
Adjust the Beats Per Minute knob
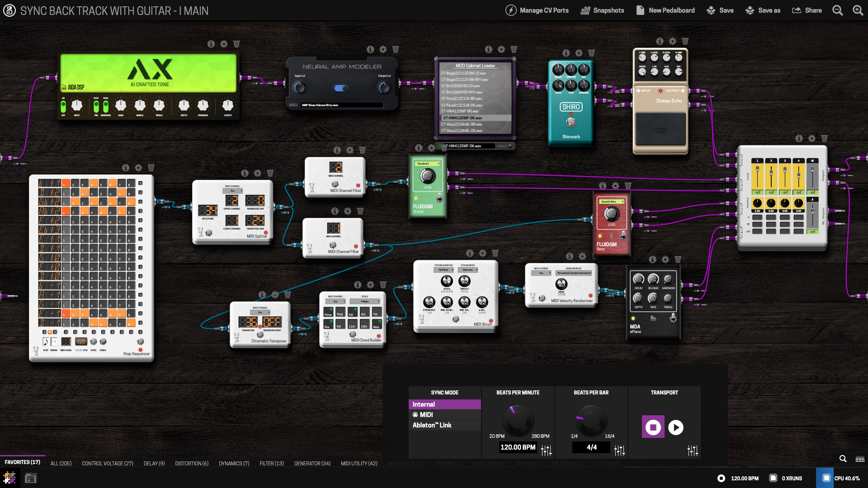[518, 419]
